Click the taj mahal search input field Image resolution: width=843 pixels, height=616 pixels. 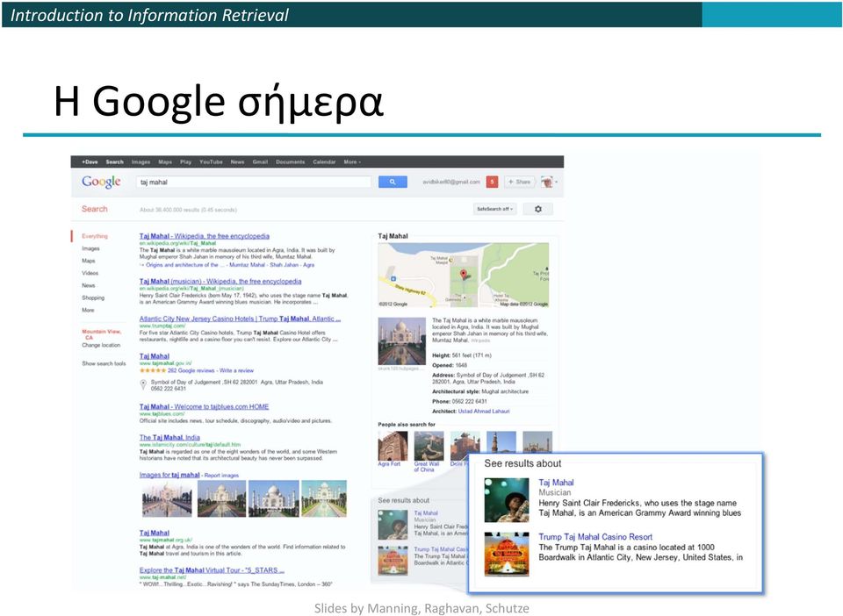pyautogui.click(x=253, y=182)
